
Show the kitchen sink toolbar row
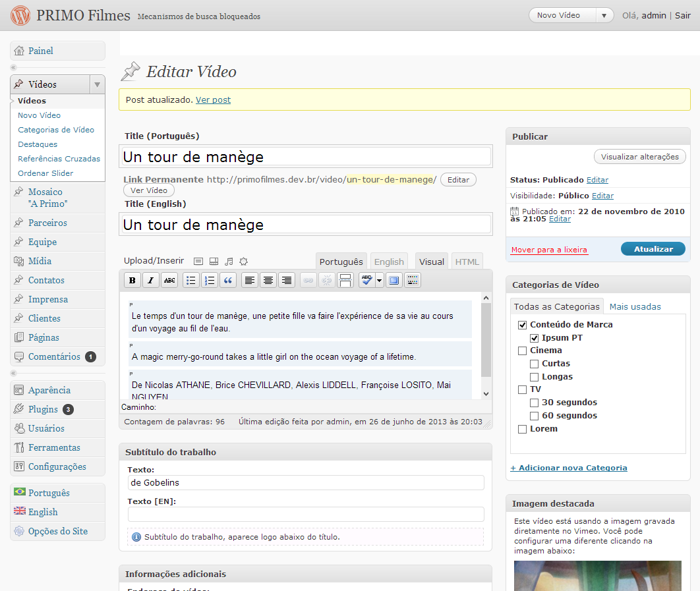click(413, 281)
